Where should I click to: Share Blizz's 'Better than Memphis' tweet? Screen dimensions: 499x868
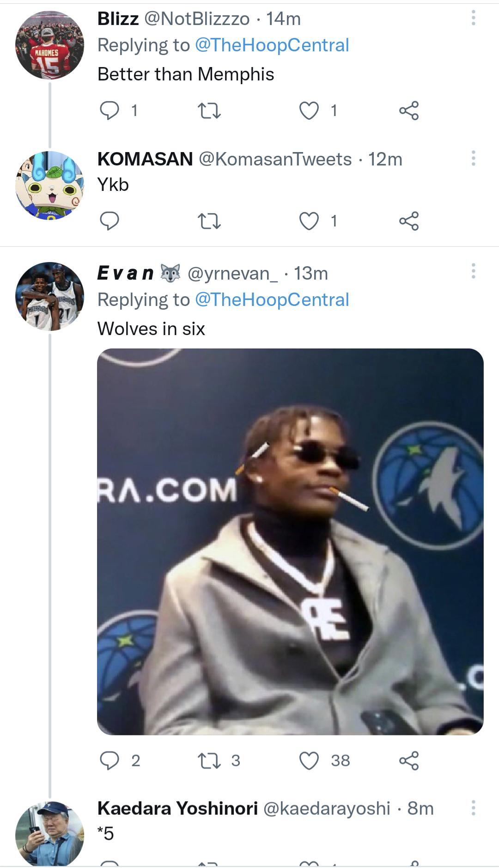[x=409, y=111]
